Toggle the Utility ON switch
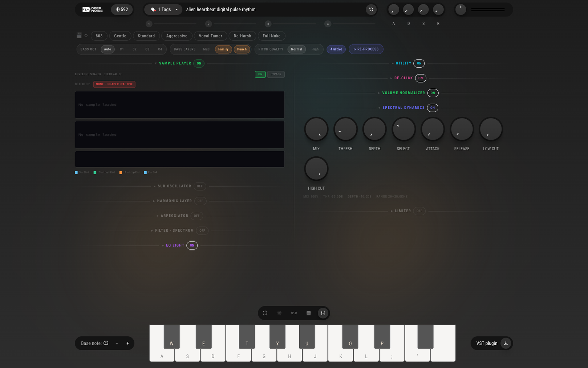The height and width of the screenshot is (368, 588). (419, 63)
